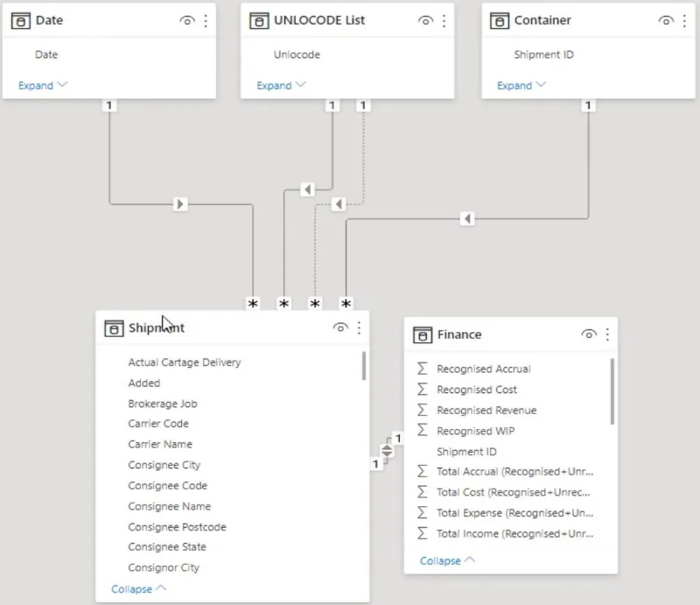Select the Unlocode field
This screenshot has height=605, width=700.
(297, 54)
